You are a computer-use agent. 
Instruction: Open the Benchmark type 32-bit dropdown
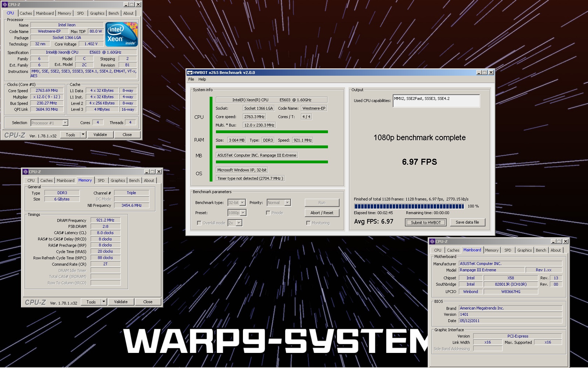242,203
